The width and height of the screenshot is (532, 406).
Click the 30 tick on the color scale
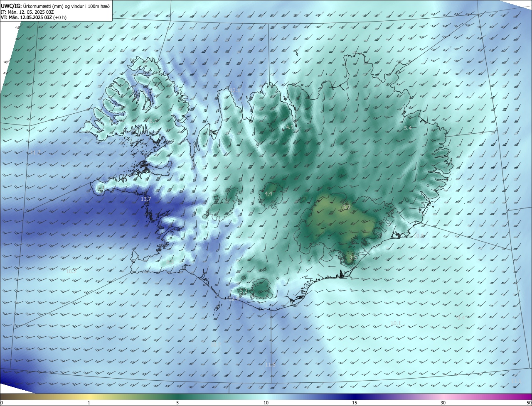pos(443,403)
